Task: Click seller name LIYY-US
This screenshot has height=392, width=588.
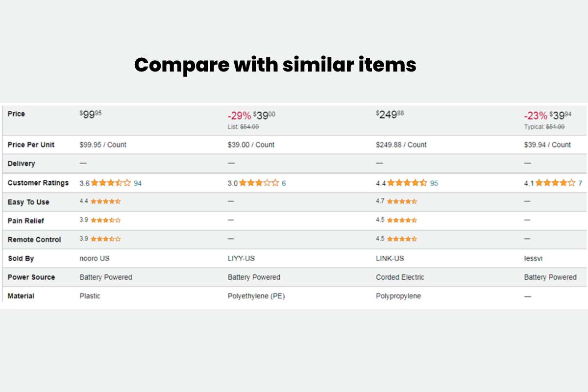Action: coord(241,258)
